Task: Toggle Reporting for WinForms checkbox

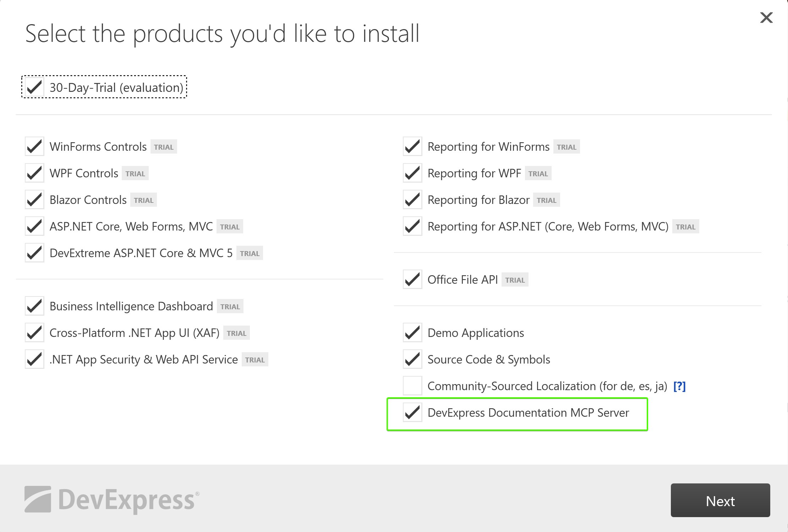Action: tap(412, 146)
